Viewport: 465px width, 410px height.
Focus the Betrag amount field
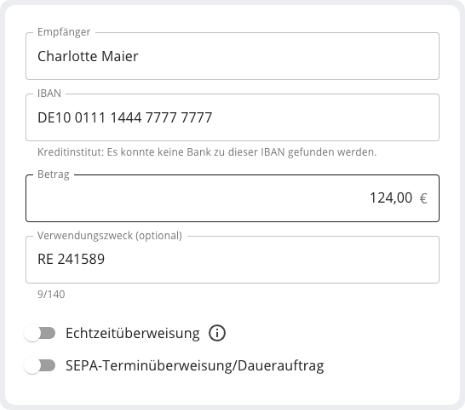click(x=232, y=198)
